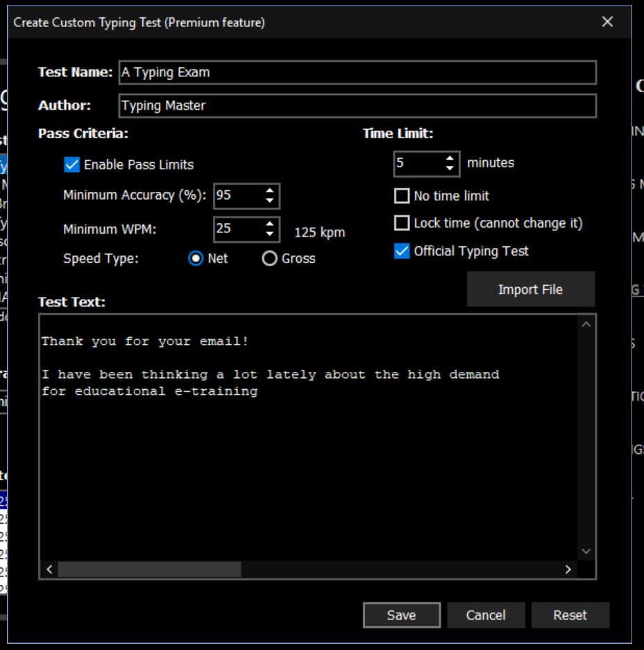
Task: Edit the Author input field
Action: (357, 105)
